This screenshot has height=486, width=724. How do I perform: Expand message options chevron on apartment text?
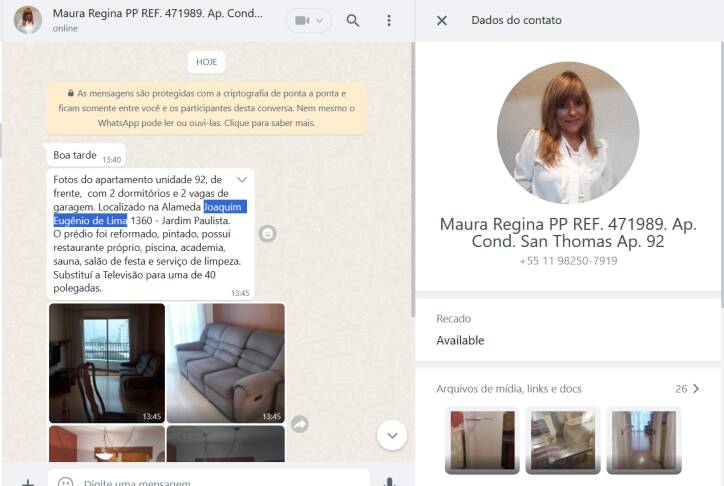(x=241, y=179)
